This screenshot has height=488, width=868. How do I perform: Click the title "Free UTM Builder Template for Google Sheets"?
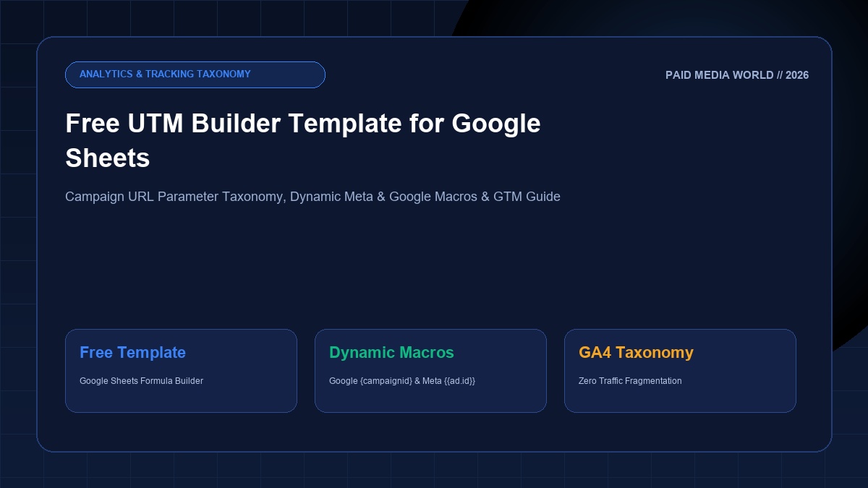tap(303, 140)
